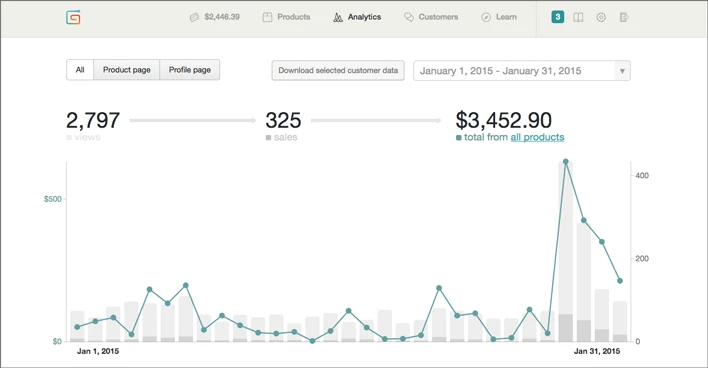
Task: Click the highest peak data point
Action: pos(565,162)
